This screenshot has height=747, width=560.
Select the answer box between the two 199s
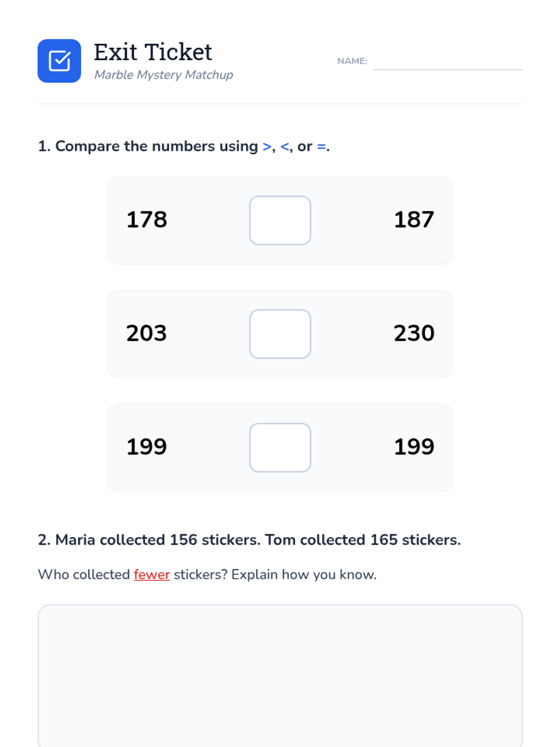[x=280, y=447]
